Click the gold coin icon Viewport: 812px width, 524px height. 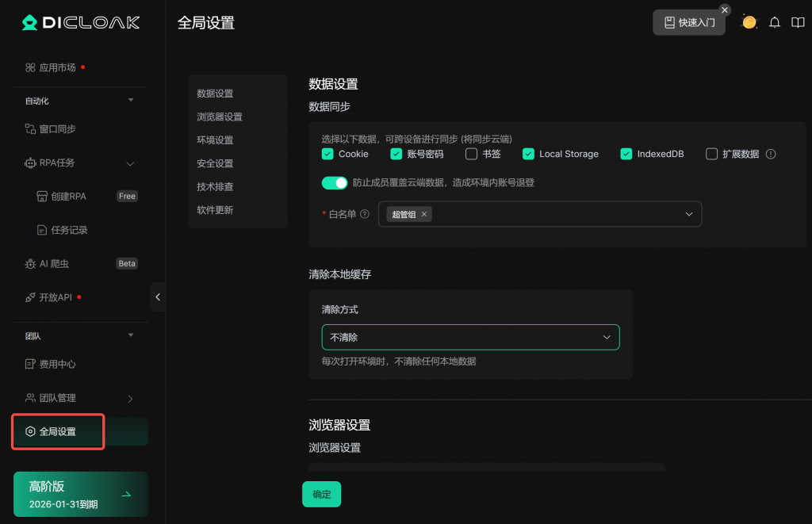click(x=749, y=22)
